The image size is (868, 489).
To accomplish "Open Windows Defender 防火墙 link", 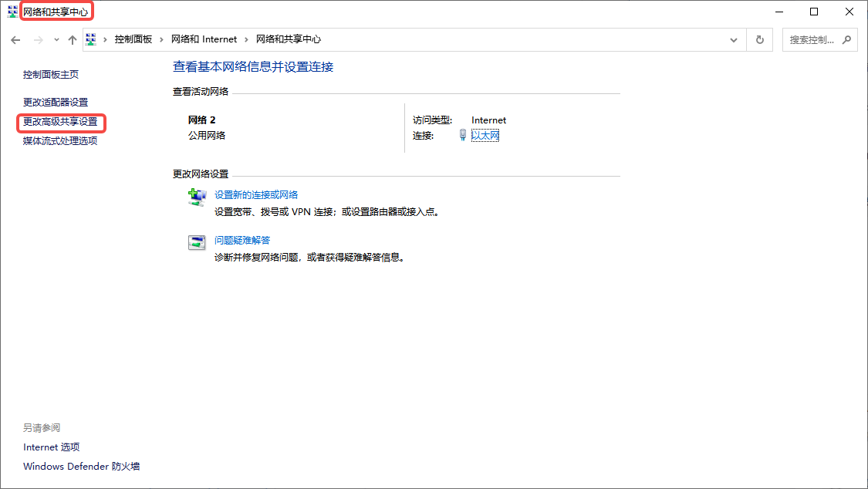I will (x=81, y=467).
